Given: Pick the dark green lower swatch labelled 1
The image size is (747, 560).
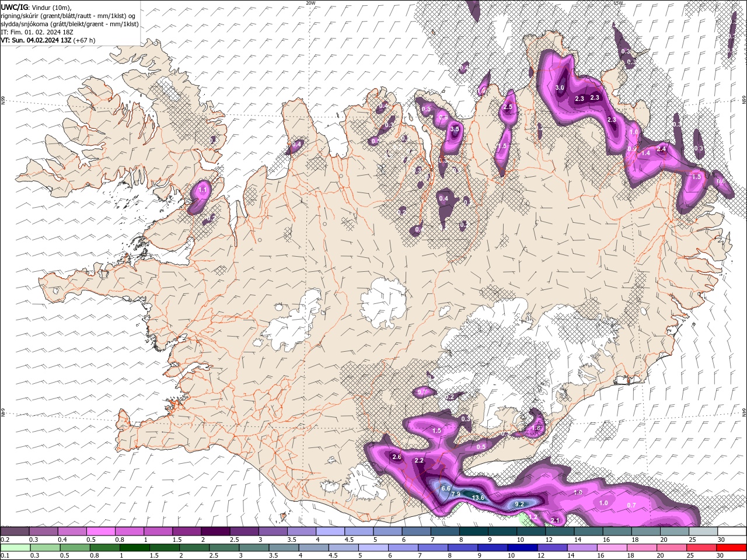Looking at the screenshot, I should 135,548.
